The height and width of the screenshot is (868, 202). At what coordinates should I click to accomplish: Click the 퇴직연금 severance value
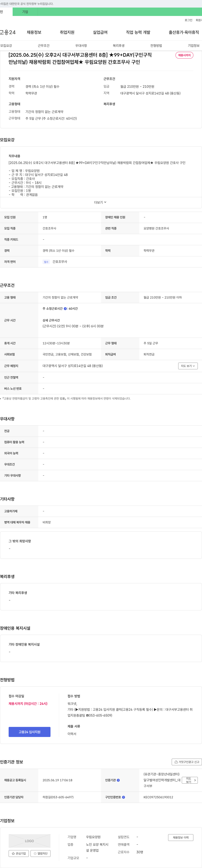coord(149,354)
